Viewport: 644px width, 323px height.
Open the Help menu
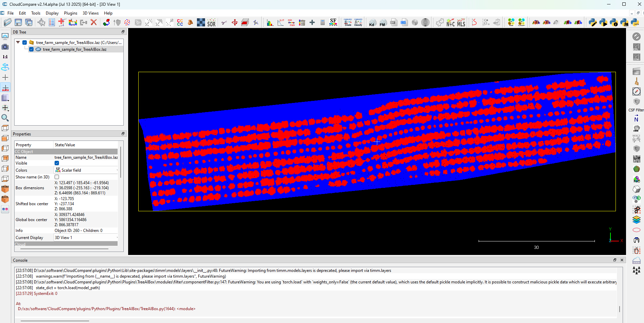(x=108, y=13)
